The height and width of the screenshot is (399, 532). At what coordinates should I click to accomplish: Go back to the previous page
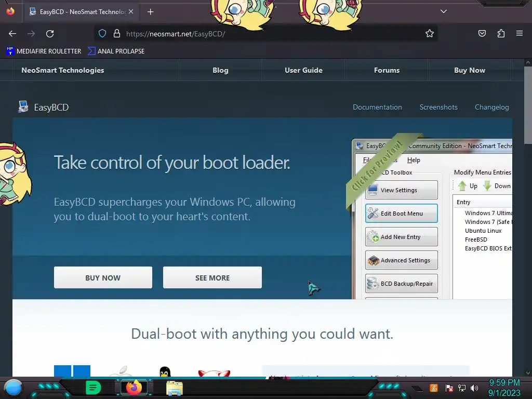12,34
